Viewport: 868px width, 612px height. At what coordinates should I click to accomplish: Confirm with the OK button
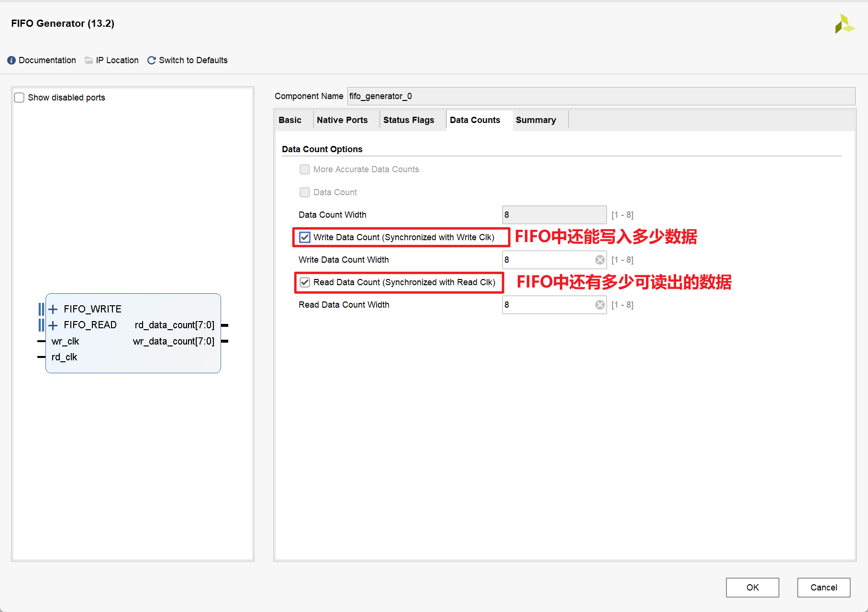coord(752,588)
